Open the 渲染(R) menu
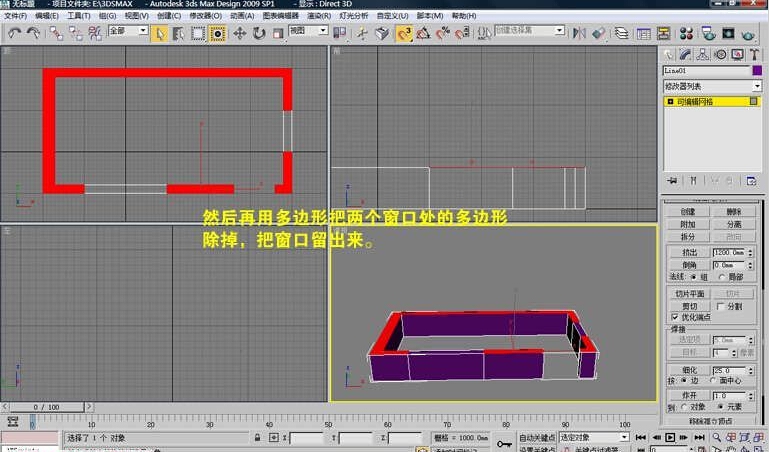This screenshot has width=769, height=452. (x=319, y=16)
